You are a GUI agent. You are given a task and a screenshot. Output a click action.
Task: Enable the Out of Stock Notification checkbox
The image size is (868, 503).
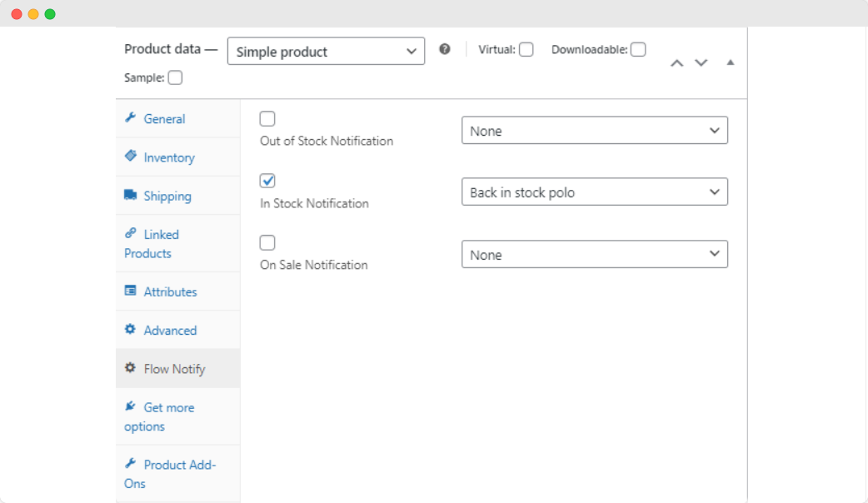[x=267, y=118]
